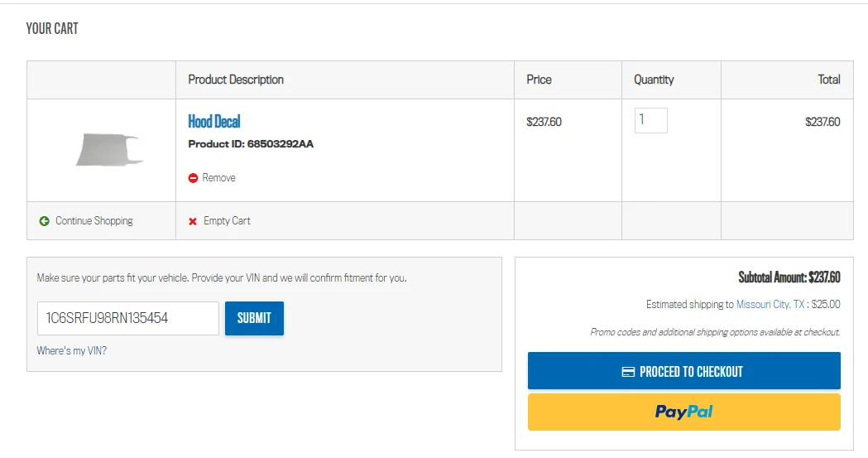This screenshot has width=868, height=458.
Task: Click the Subtotal Amount $237.60 text
Action: click(789, 277)
